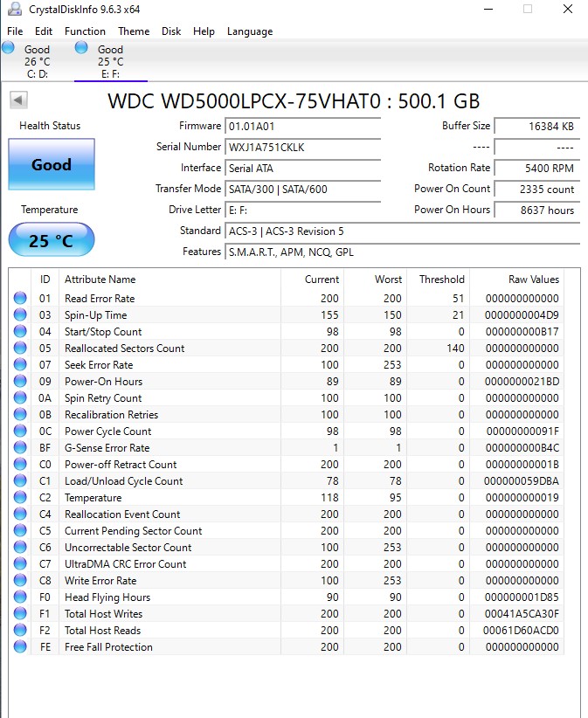Click the status orb for Current Pending Sector Count
The image size is (588, 718).
[x=20, y=530]
